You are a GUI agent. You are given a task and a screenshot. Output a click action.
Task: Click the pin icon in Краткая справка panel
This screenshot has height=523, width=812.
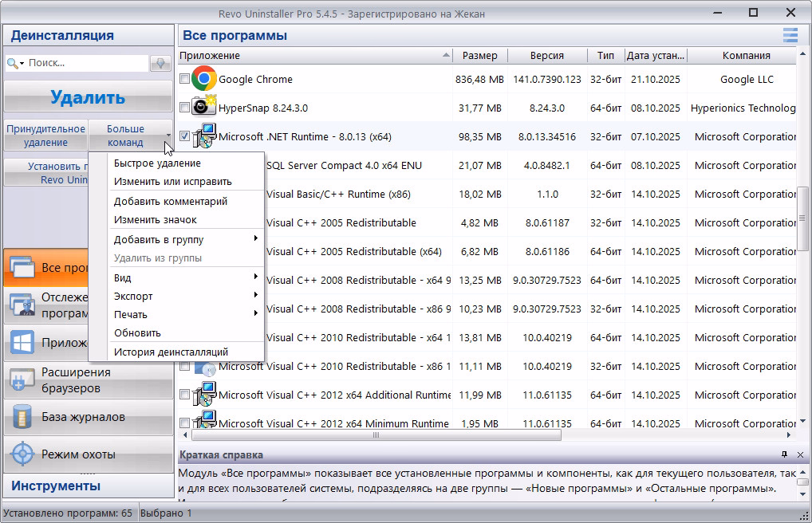[784, 454]
